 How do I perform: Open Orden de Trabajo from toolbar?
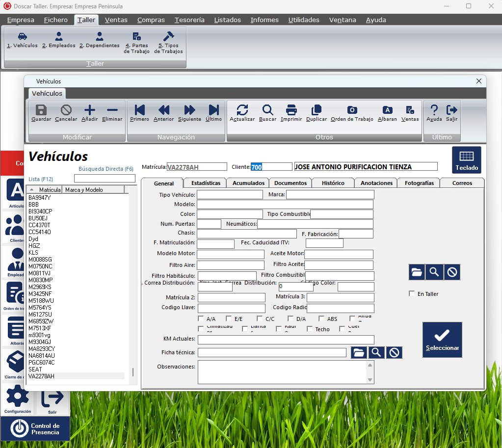click(x=352, y=110)
